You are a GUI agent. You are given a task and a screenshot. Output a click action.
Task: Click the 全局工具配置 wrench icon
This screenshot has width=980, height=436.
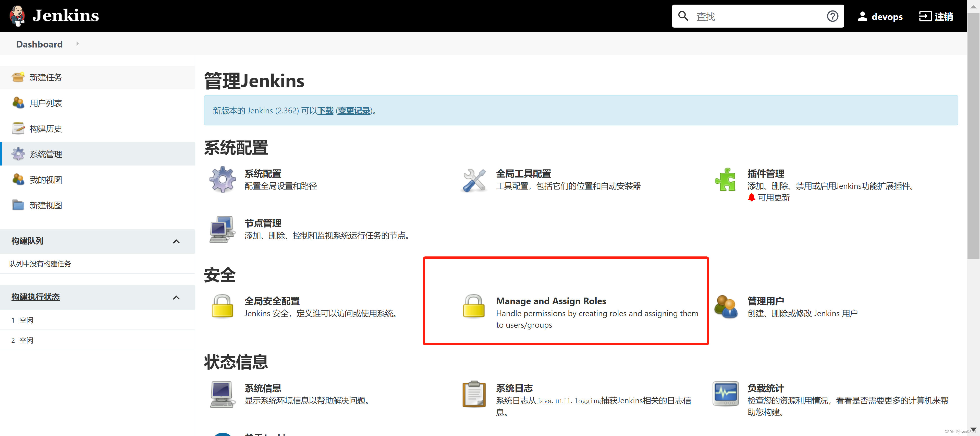(474, 179)
